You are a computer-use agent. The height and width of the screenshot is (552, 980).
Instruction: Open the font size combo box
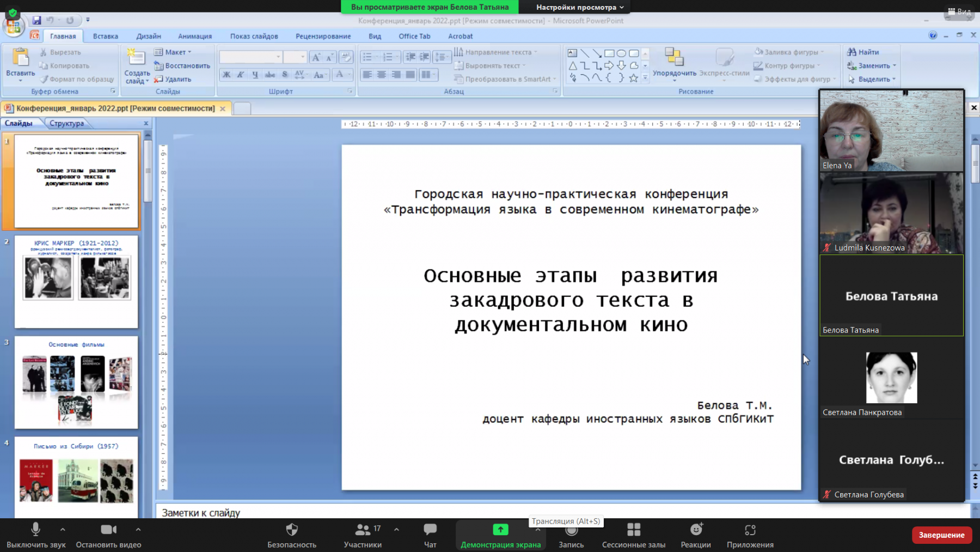[295, 57]
